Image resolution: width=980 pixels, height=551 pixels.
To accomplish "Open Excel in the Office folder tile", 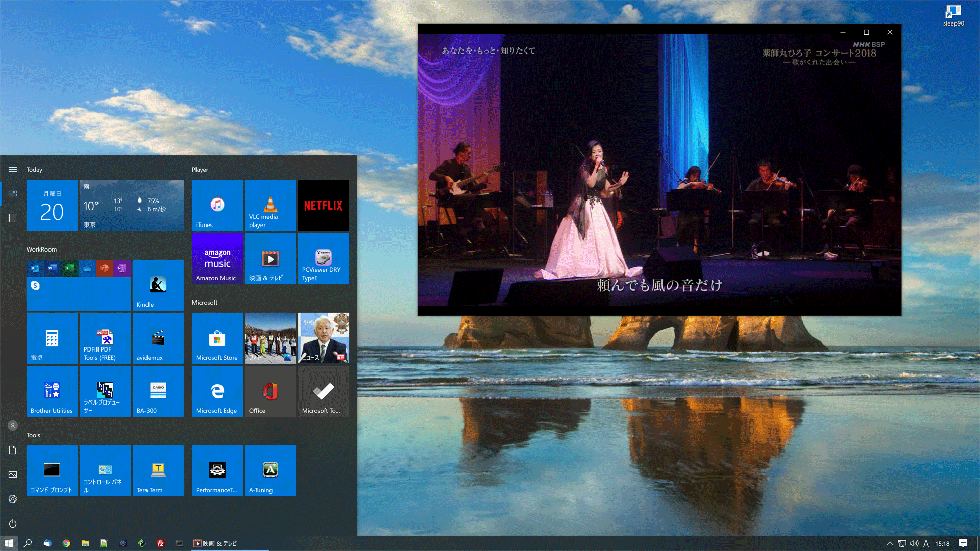I will click(x=69, y=268).
